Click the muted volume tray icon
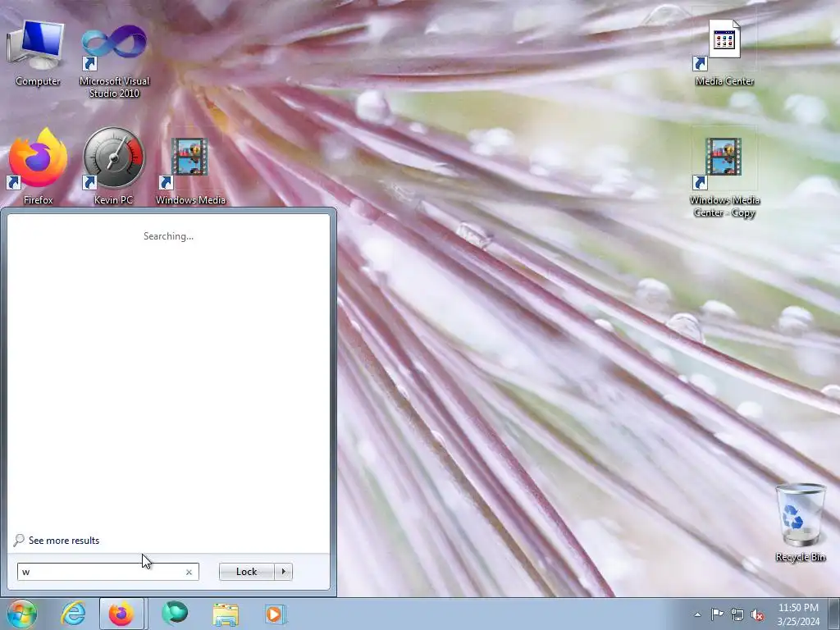The width and height of the screenshot is (840, 630). [x=757, y=614]
